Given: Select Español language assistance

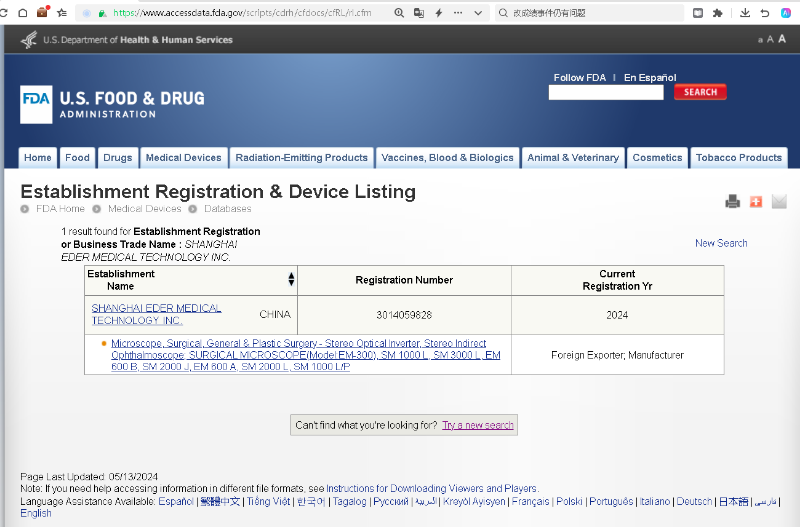Looking at the screenshot, I should click(176, 501).
